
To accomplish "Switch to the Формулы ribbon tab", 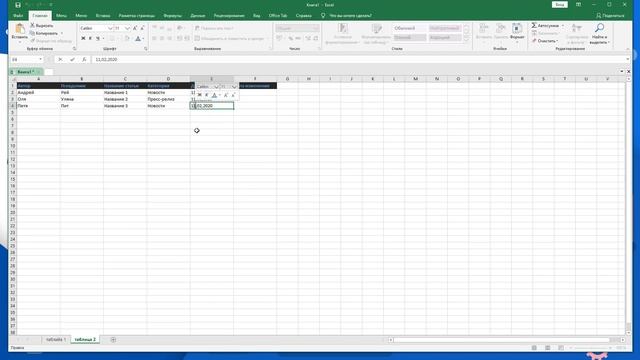I will click(x=172, y=16).
